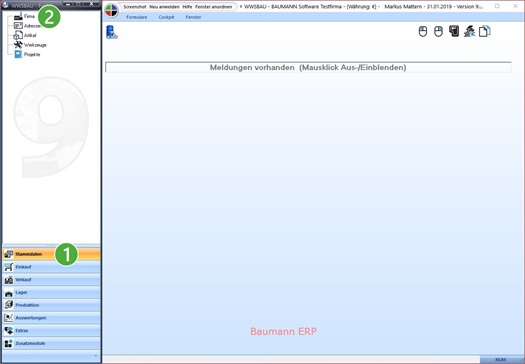This screenshot has width=525, height=364.
Task: Open the Formulare menu
Action: pyautogui.click(x=137, y=17)
